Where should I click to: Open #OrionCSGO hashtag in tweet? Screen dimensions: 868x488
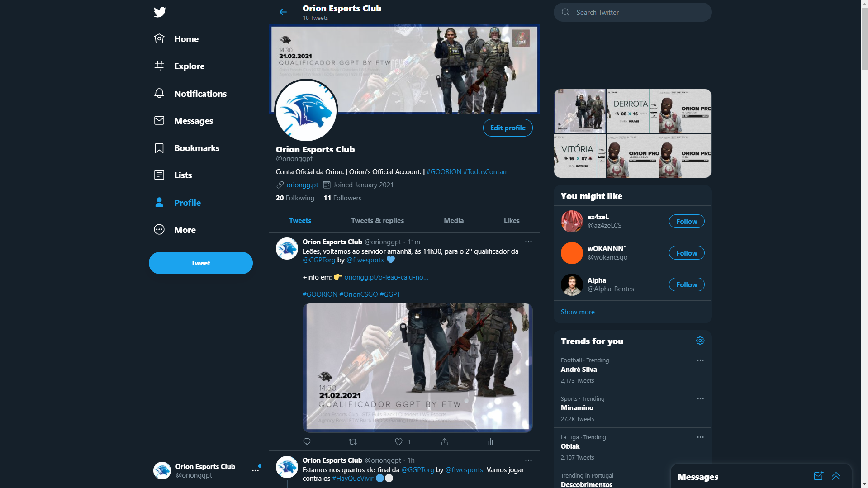pos(358,294)
